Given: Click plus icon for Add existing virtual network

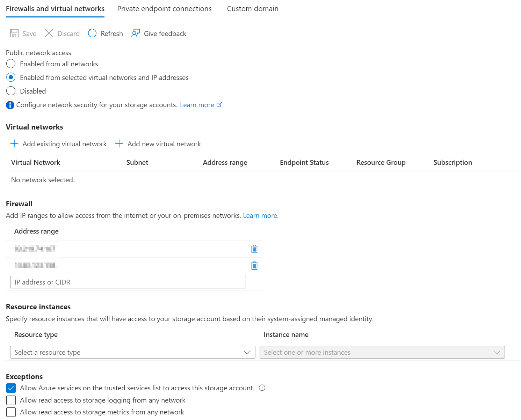Looking at the screenshot, I should (x=14, y=144).
